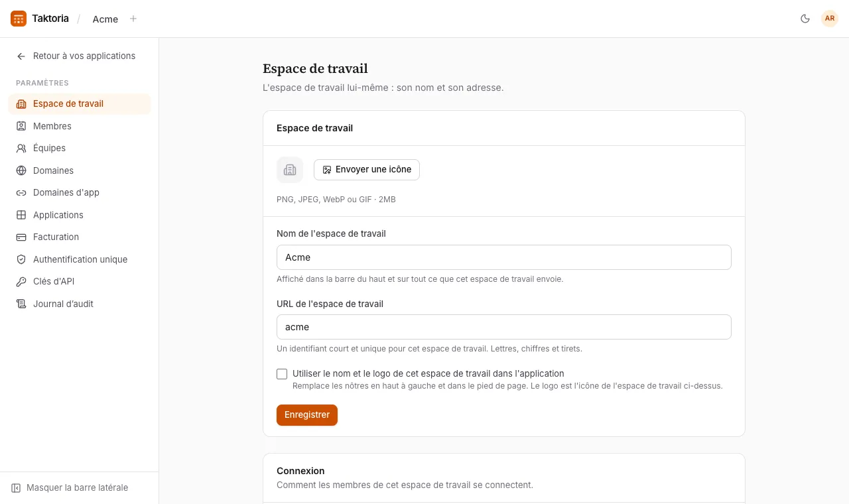Click the Taktoria logo icon
Image resolution: width=849 pixels, height=504 pixels.
coord(19,19)
